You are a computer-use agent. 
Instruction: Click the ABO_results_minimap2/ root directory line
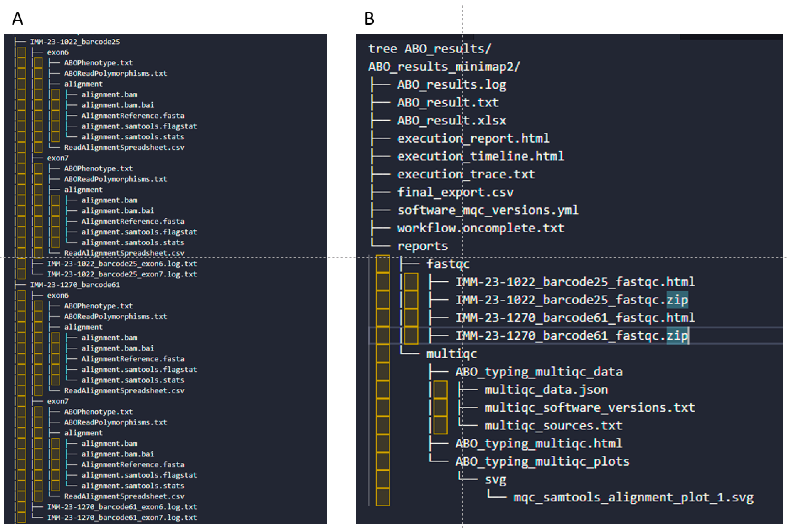(x=444, y=67)
